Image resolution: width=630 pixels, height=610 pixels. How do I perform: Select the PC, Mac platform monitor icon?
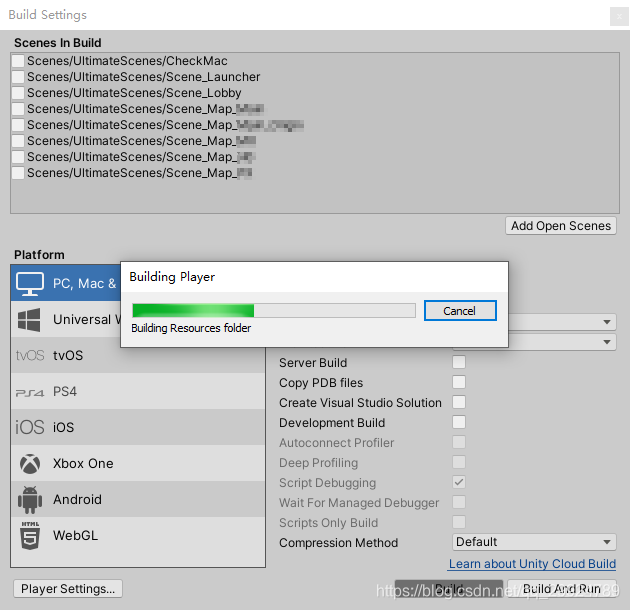[x=30, y=283]
